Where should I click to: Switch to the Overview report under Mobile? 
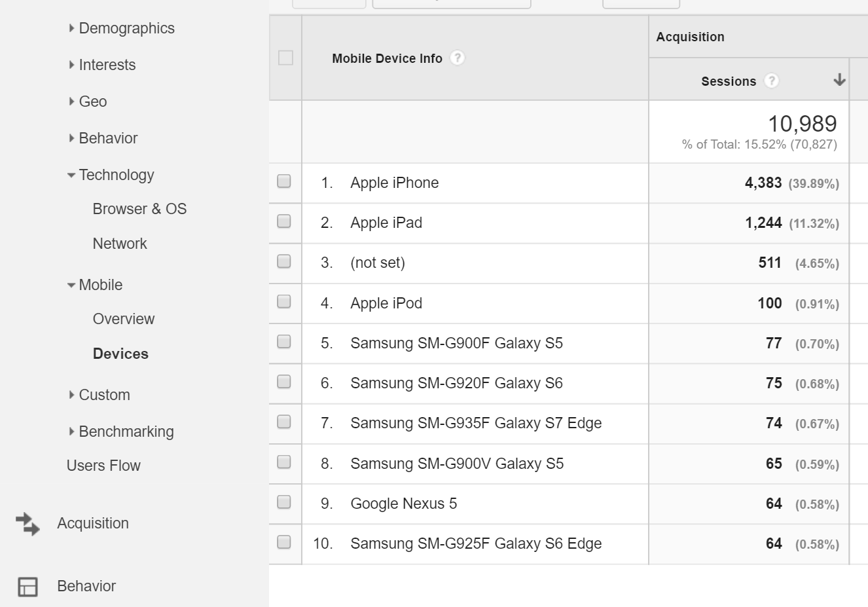tap(124, 319)
